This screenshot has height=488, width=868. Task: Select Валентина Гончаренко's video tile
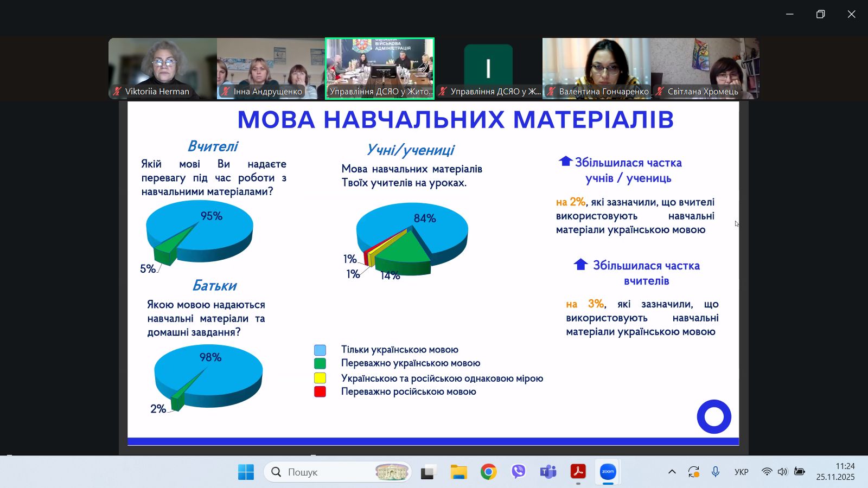point(596,68)
